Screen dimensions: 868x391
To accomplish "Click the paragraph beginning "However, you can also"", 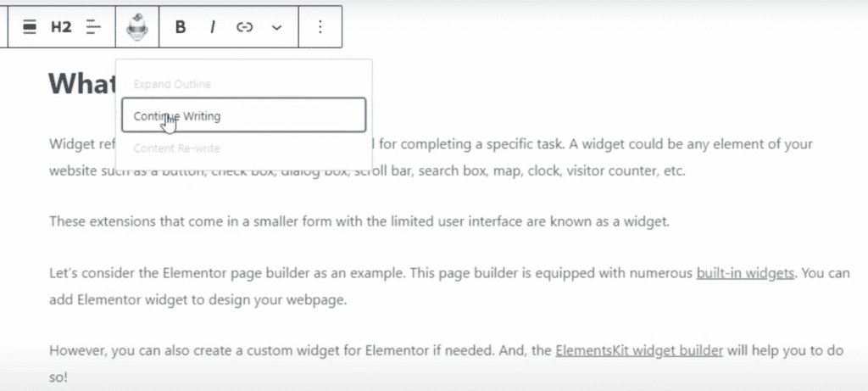I will pyautogui.click(x=446, y=364).
